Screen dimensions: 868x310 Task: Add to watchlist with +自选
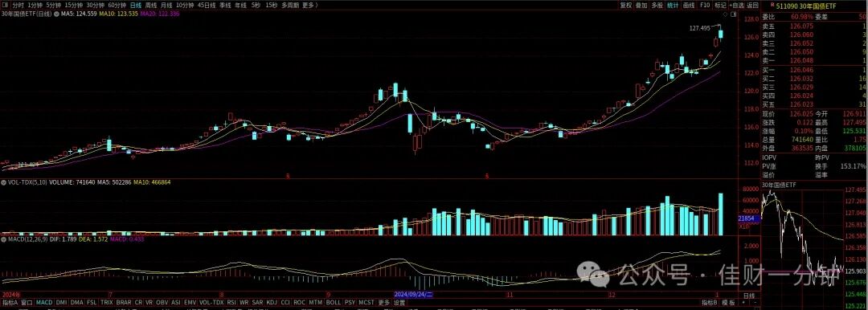point(737,5)
